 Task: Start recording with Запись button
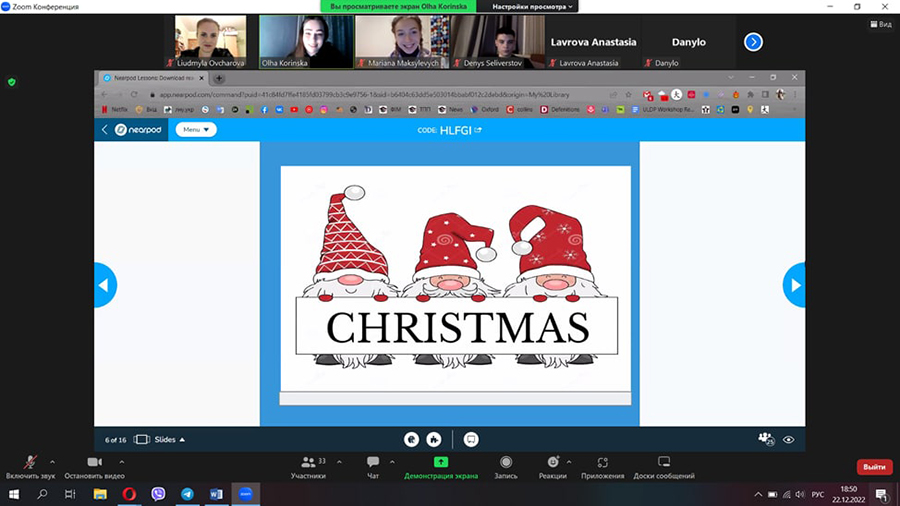(506, 467)
